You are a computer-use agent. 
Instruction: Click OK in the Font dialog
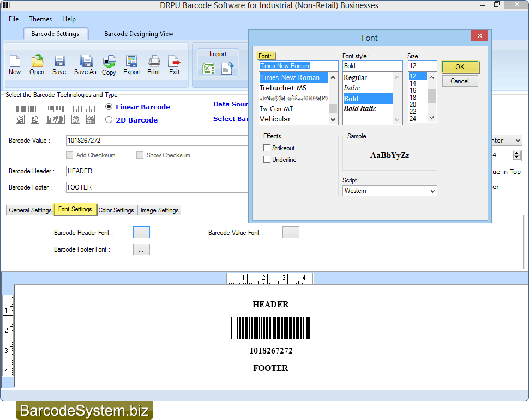click(460, 67)
